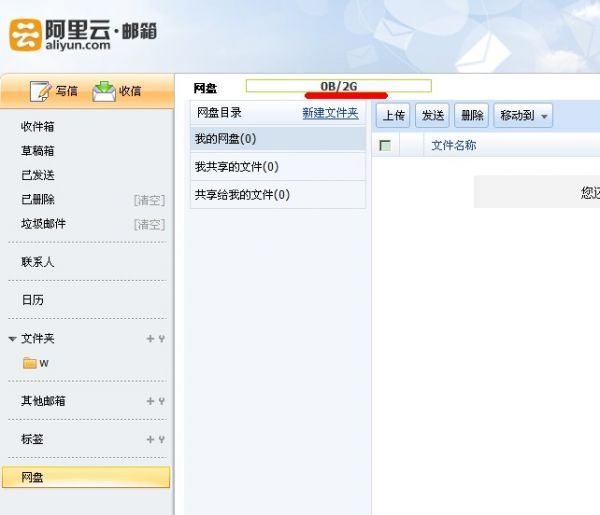This screenshot has width=600, height=515.
Task: Click the 其他邮箱 section label
Action: pos(43,401)
